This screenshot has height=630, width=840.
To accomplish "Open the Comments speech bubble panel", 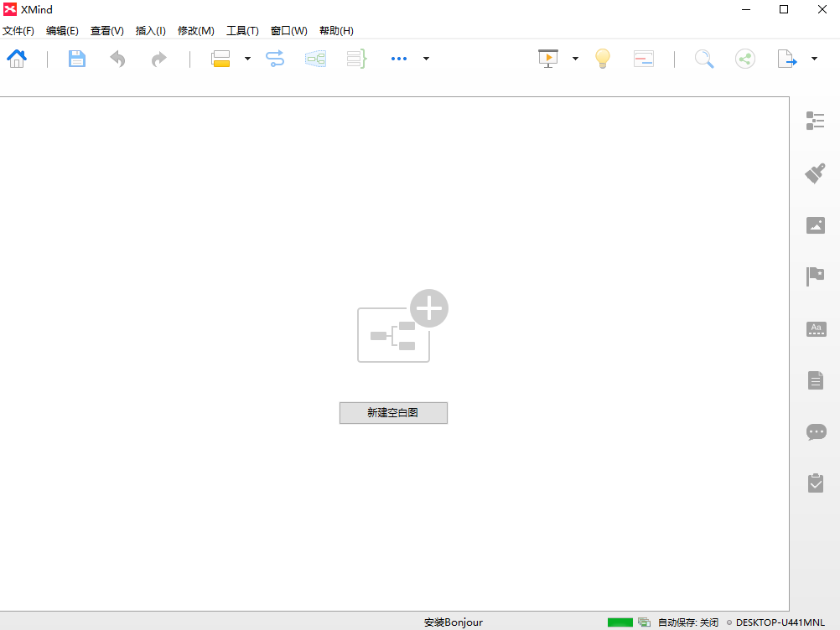I will [816, 432].
